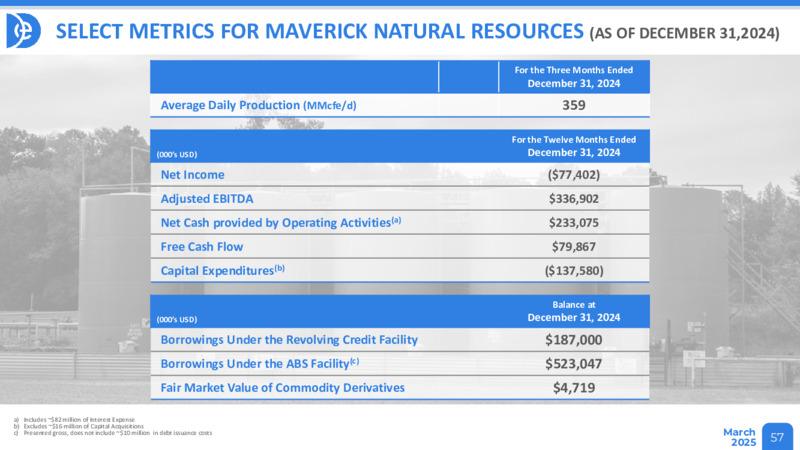Click the 'Capital Expenditures' row label
This screenshot has height=450, width=800.
[x=222, y=270]
